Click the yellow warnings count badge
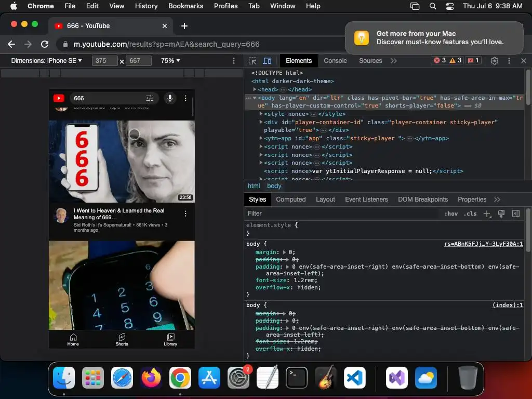Viewport: 532px width, 399px height. [455, 60]
